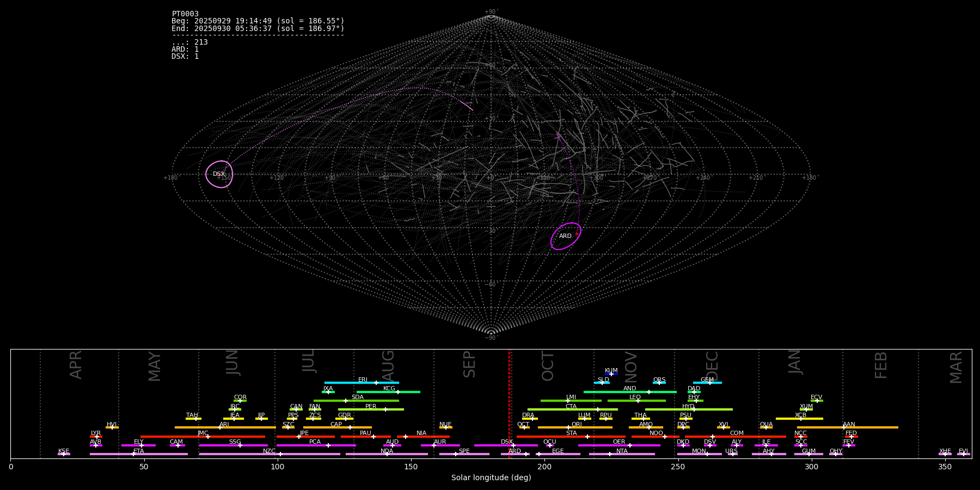Viewport: 980px width, 490px height.
Task: Click the OCT month label
Action: [x=548, y=366]
